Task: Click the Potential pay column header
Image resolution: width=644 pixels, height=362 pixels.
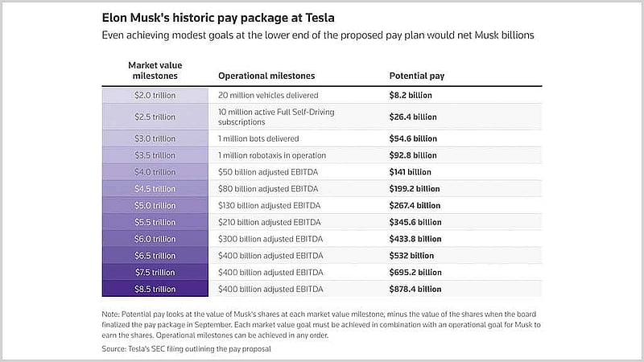Action: pos(417,76)
